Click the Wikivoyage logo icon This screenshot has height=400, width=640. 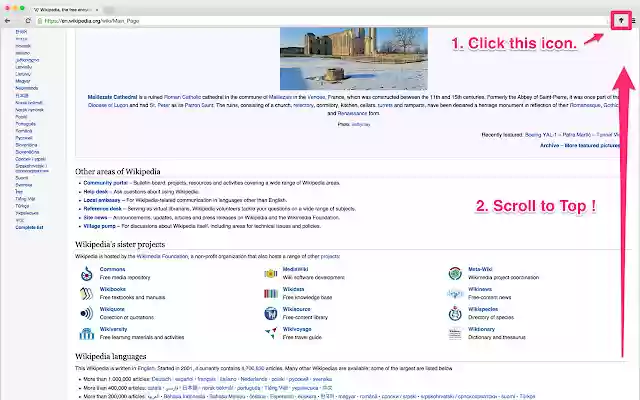(x=271, y=333)
